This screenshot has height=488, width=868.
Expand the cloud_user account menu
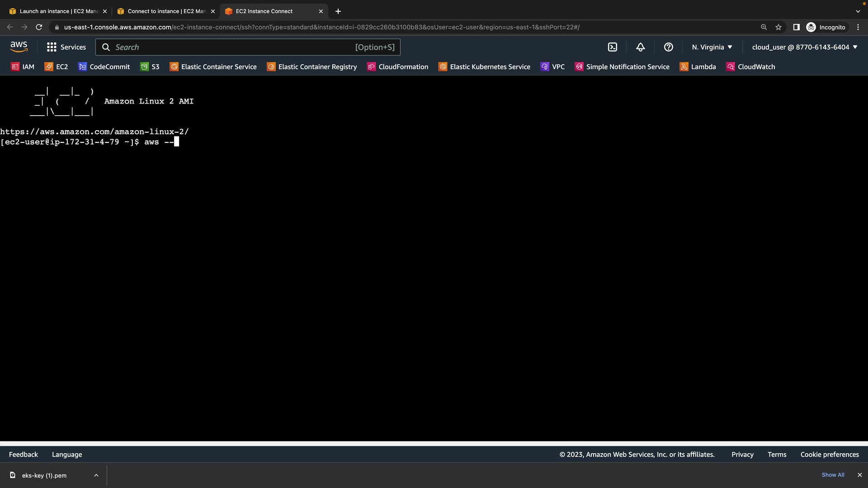[805, 47]
